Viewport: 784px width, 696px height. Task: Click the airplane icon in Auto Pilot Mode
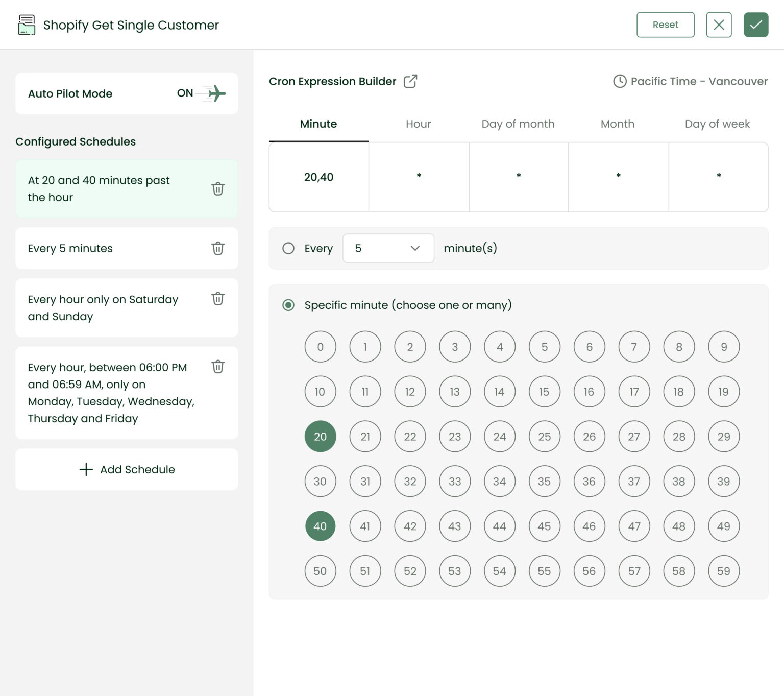coord(216,93)
